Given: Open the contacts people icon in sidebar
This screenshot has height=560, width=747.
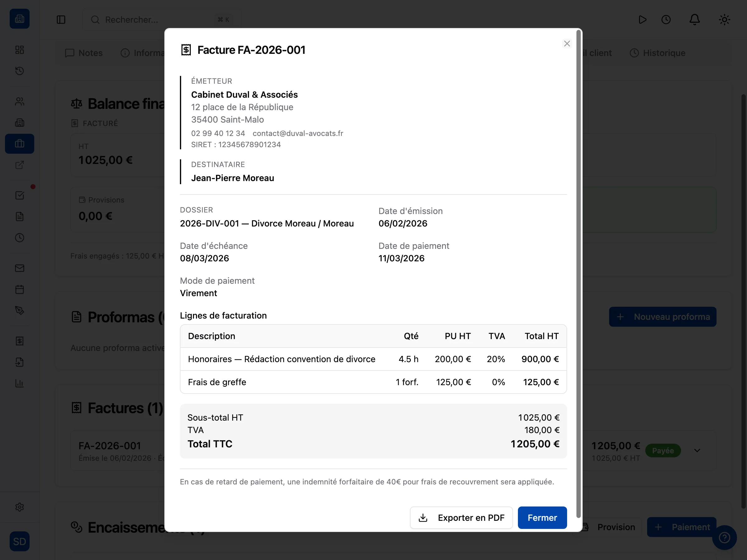Looking at the screenshot, I should click(x=20, y=102).
